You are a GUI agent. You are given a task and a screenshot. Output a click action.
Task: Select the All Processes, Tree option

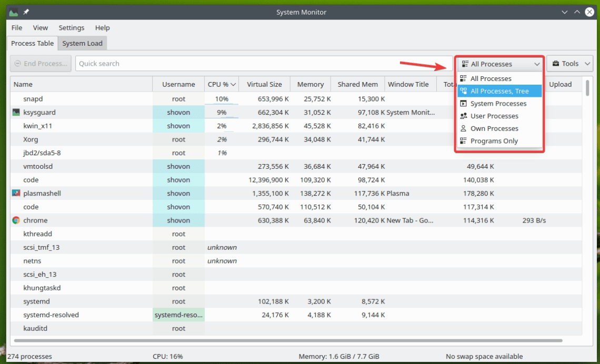coord(499,90)
